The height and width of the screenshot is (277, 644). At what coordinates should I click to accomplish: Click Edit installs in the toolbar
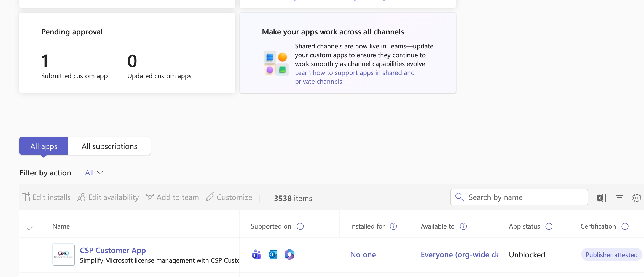pyautogui.click(x=46, y=197)
